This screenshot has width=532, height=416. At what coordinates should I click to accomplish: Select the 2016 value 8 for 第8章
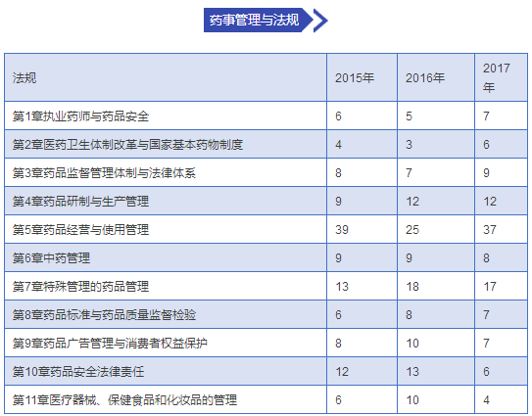(x=409, y=315)
